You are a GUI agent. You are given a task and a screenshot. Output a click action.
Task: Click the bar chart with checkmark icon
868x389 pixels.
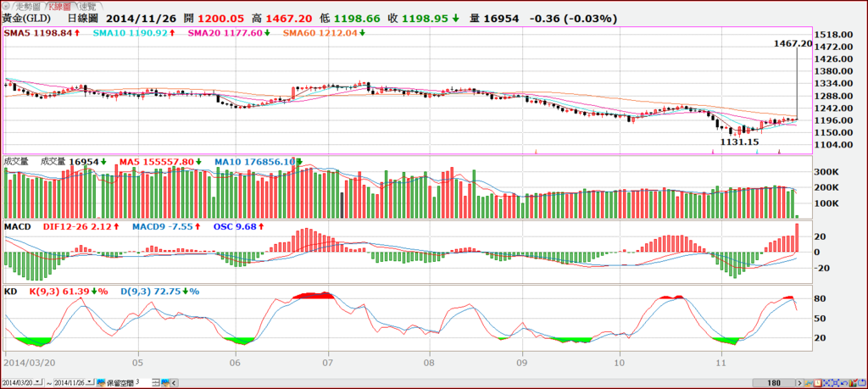point(853,383)
